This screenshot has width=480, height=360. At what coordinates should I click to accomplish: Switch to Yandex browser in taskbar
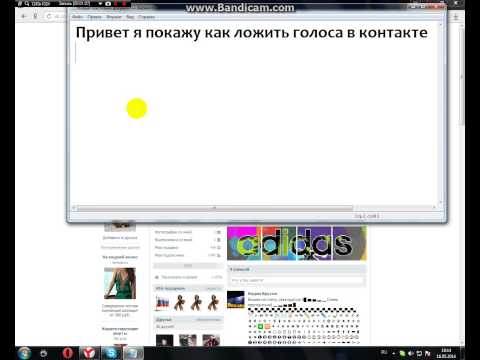click(89, 353)
